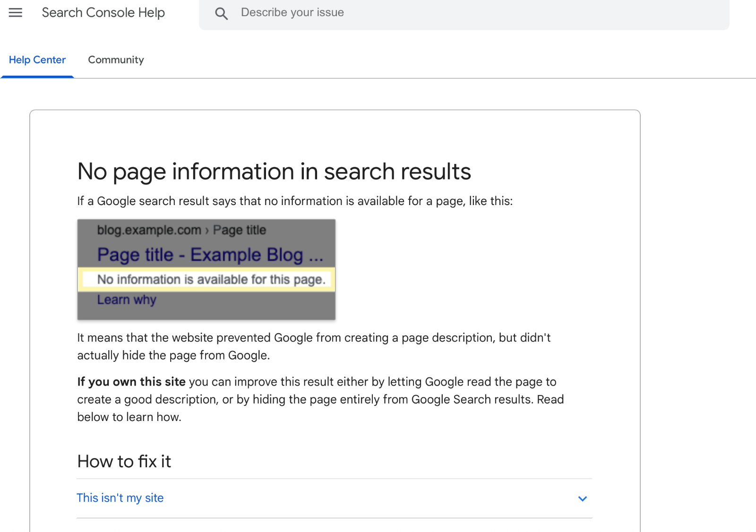This screenshot has width=756, height=532.
Task: Click the 'No page information in search results' heading
Action: [x=274, y=172]
